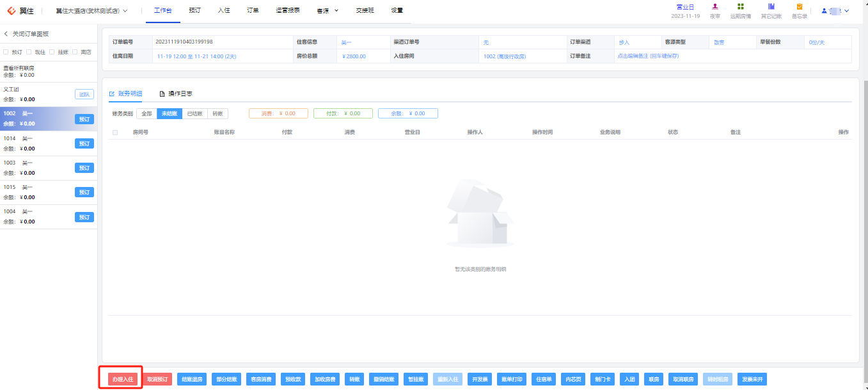Click the back arrow beside 关闭订单面板
Image resolution: width=868 pixels, height=390 pixels.
click(x=6, y=33)
